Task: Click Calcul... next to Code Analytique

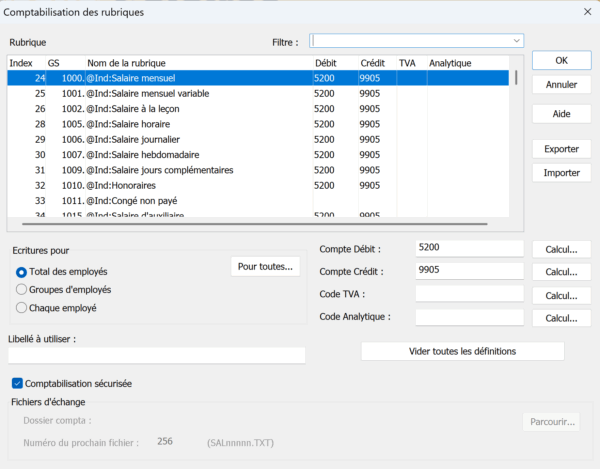Action: [561, 318]
